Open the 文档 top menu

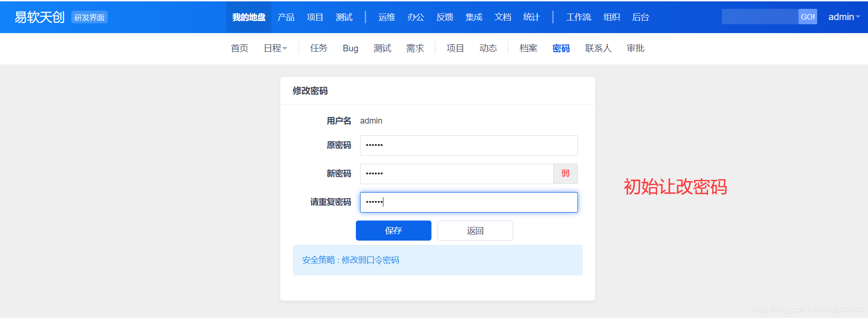pyautogui.click(x=503, y=17)
